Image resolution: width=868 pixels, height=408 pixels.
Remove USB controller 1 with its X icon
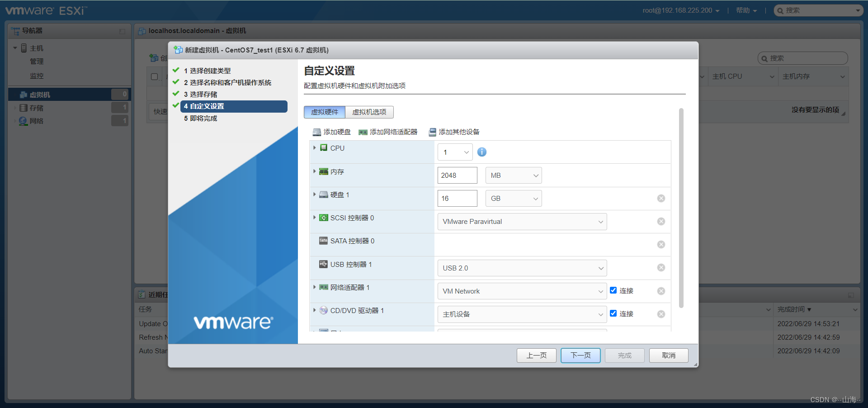pyautogui.click(x=661, y=268)
